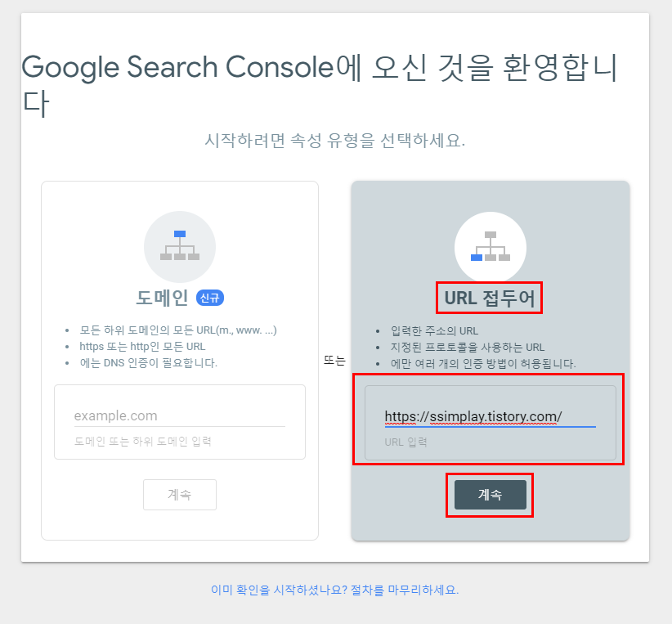Select the 도메인 heading

click(162, 298)
